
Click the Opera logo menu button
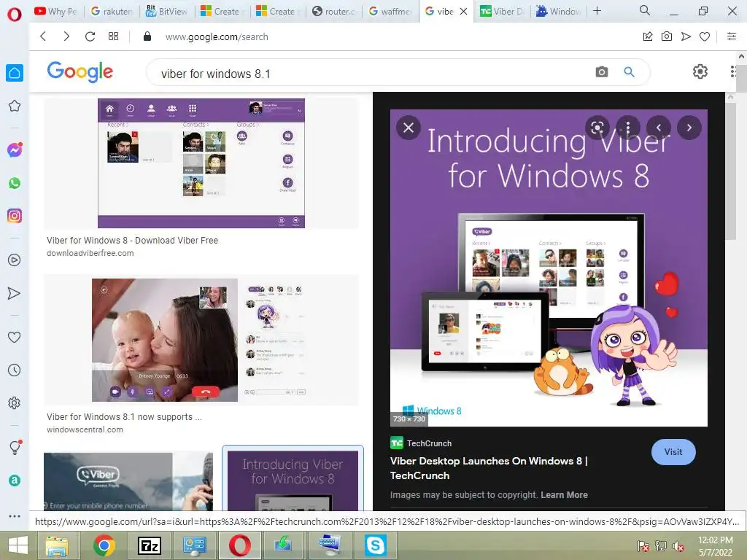[x=15, y=15]
